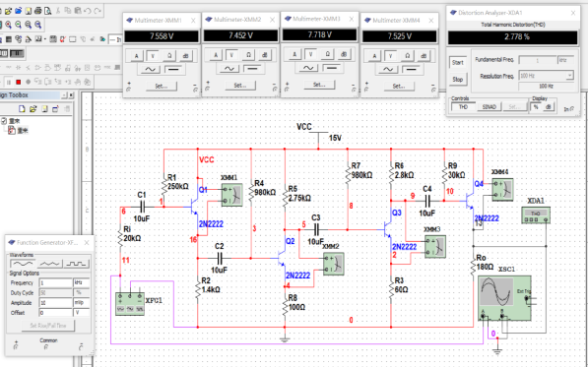
Task: Create new design in Design Toolbox
Action: click(x=22, y=109)
